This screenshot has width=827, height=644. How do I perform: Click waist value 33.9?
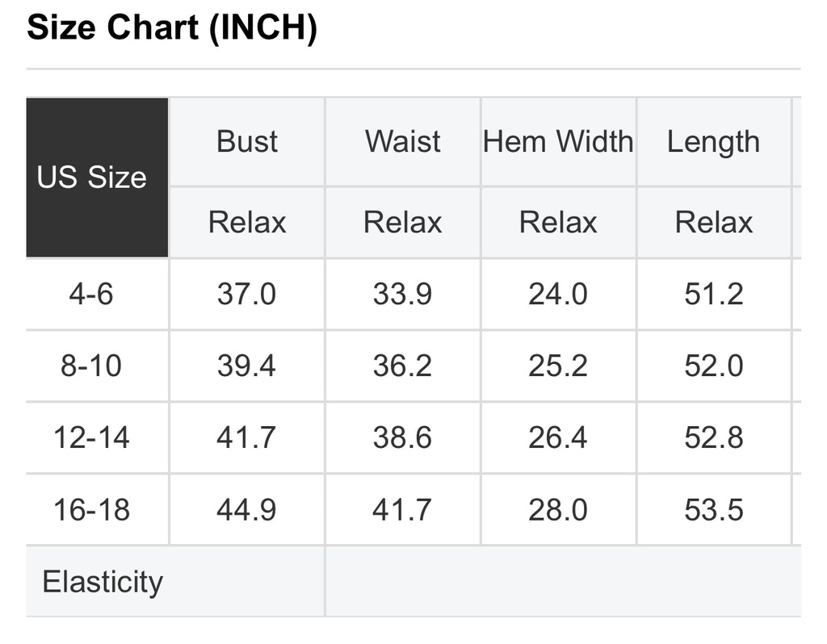pyautogui.click(x=402, y=294)
